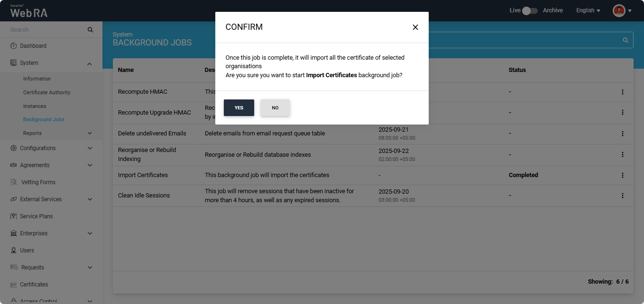Open the English language dropdown
The width and height of the screenshot is (644, 304).
click(x=588, y=10)
